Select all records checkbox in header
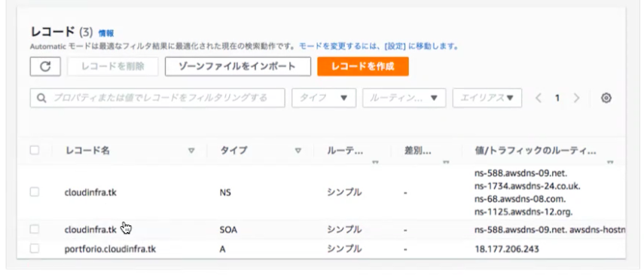Image resolution: width=644 pixels, height=275 pixels. [x=35, y=151]
